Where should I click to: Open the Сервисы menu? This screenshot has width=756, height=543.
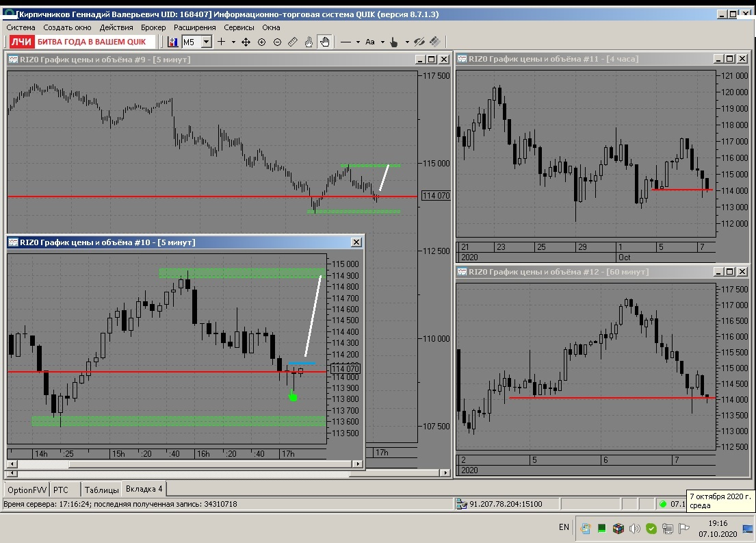(x=239, y=27)
